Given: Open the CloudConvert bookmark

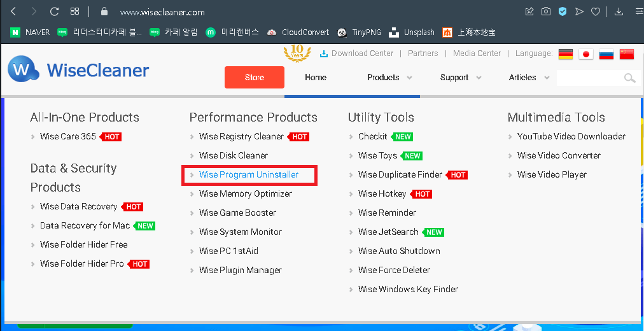Looking at the screenshot, I should click(x=298, y=32).
